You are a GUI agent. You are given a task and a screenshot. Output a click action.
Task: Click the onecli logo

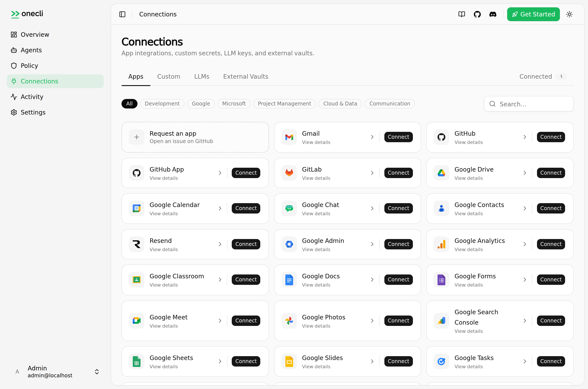[27, 14]
